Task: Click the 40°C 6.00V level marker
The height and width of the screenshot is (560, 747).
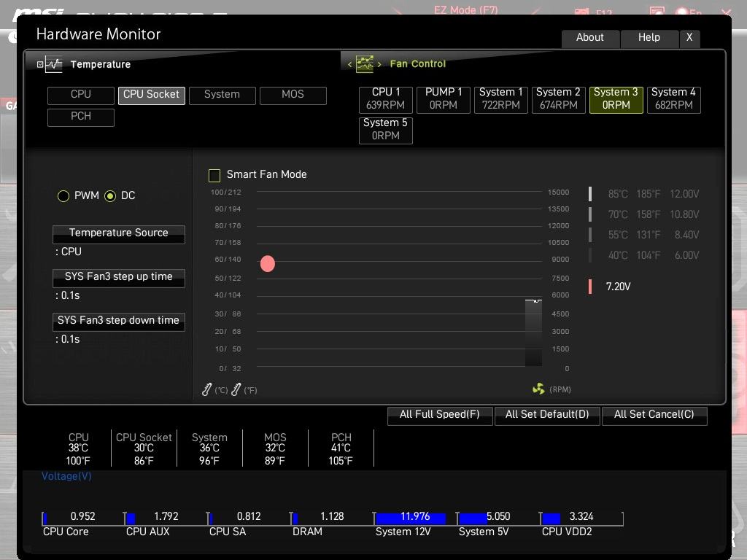Action: pos(590,255)
